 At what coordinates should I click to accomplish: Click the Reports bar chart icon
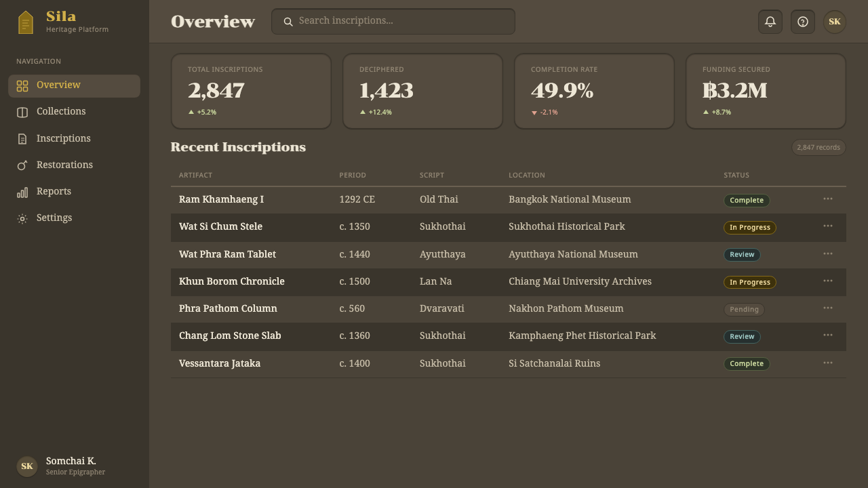pyautogui.click(x=22, y=192)
